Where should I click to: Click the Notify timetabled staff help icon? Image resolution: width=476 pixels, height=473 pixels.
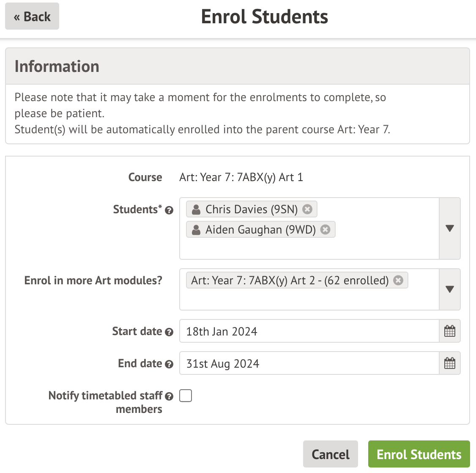169,396
